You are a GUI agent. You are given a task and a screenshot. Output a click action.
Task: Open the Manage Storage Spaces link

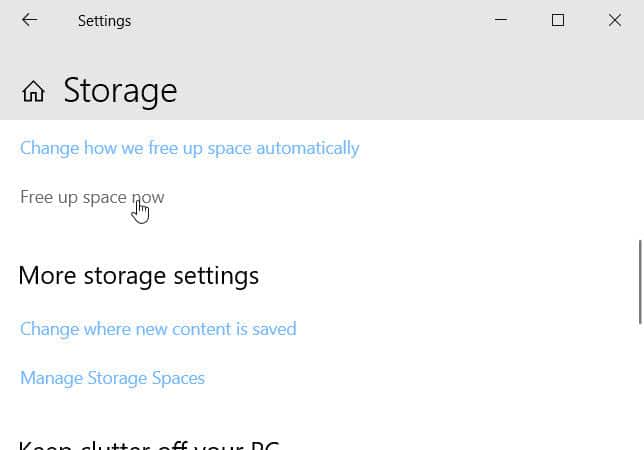(x=112, y=378)
